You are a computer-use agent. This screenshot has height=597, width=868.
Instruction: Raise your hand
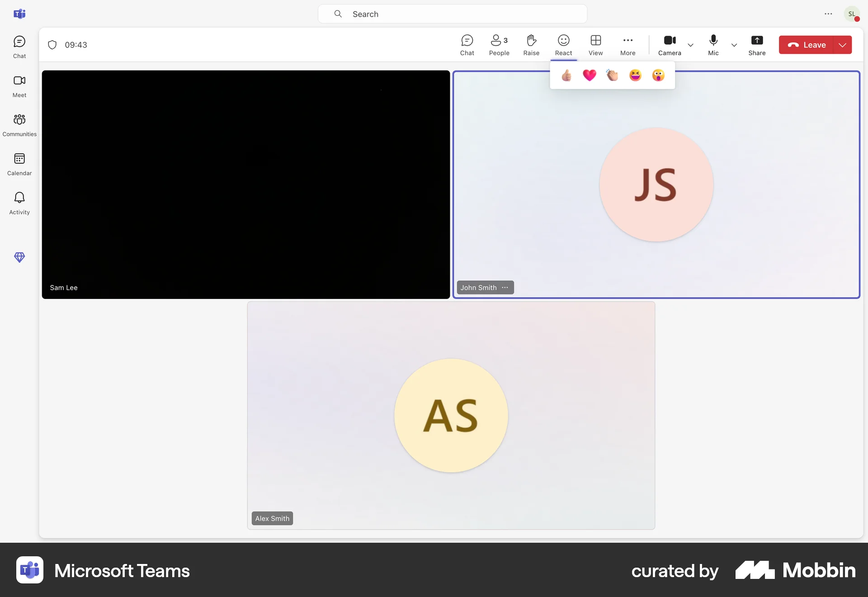tap(531, 44)
